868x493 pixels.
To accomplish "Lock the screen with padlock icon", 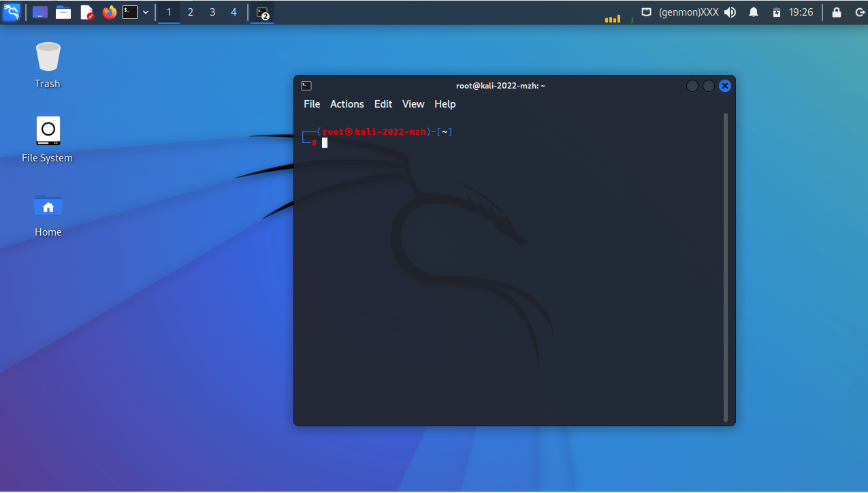I will point(837,12).
